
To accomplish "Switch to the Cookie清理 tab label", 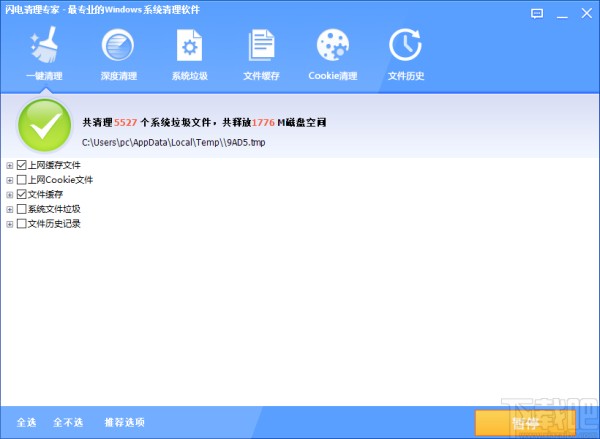I will [x=333, y=76].
